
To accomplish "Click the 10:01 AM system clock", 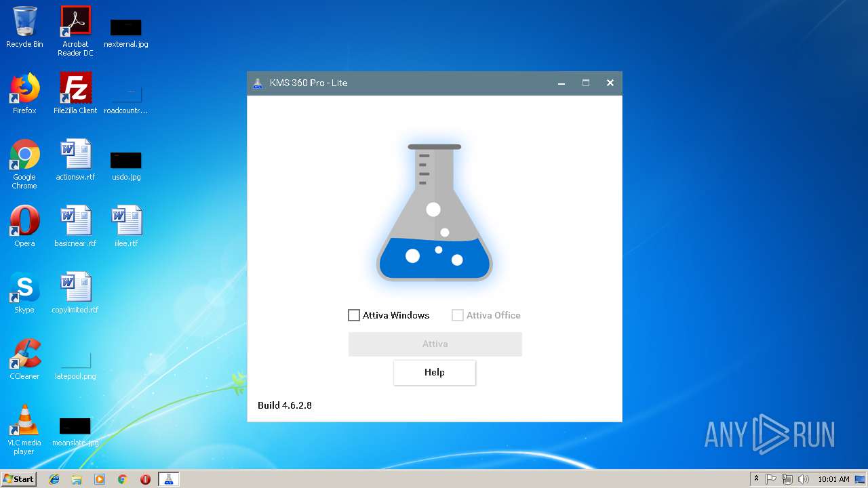I will (x=833, y=479).
